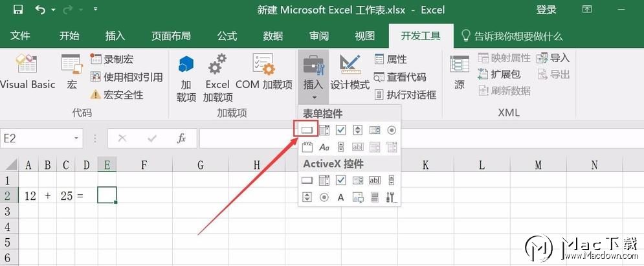Open the COM 加载项 dialog
Image resolution: width=644 pixels, height=266 pixels.
pyautogui.click(x=264, y=72)
